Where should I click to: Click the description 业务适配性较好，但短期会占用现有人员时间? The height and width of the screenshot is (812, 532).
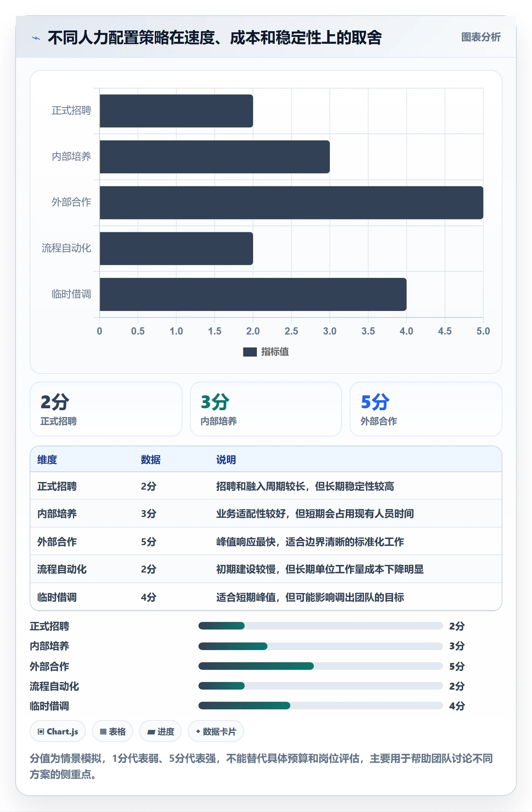pos(315,514)
